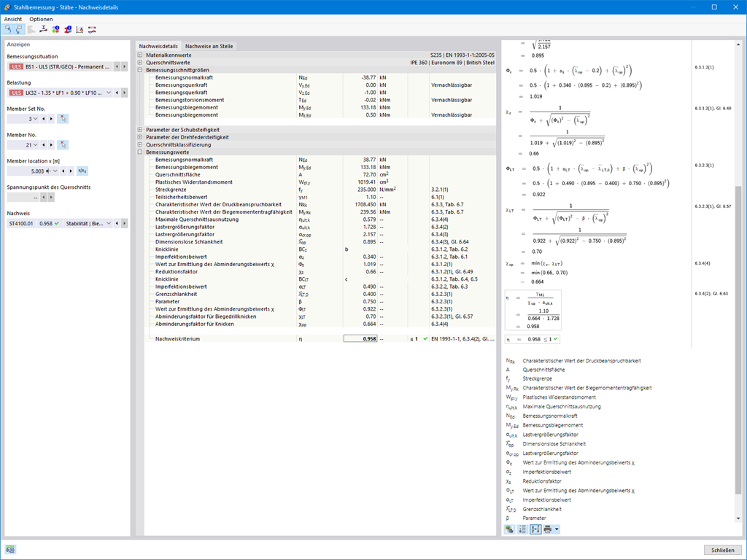Go to previous Belastung entry
This screenshot has height=560, width=747.
[117, 93]
